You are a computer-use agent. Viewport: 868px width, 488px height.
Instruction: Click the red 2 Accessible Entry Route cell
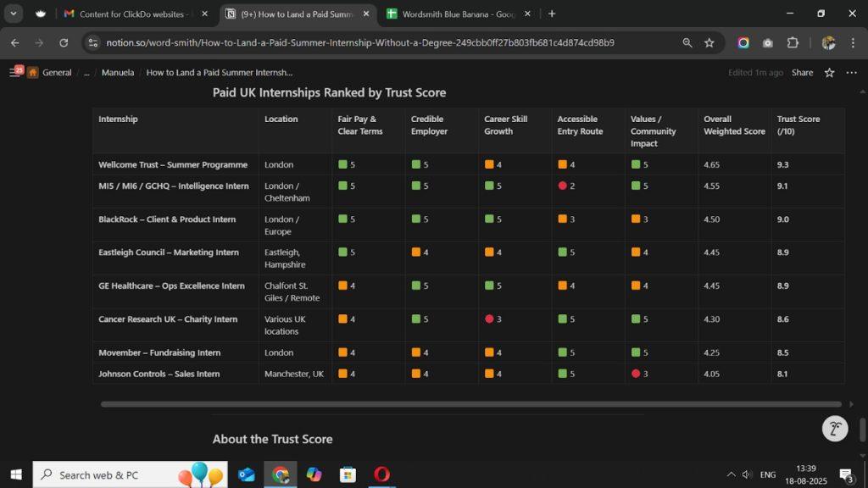[x=588, y=191]
